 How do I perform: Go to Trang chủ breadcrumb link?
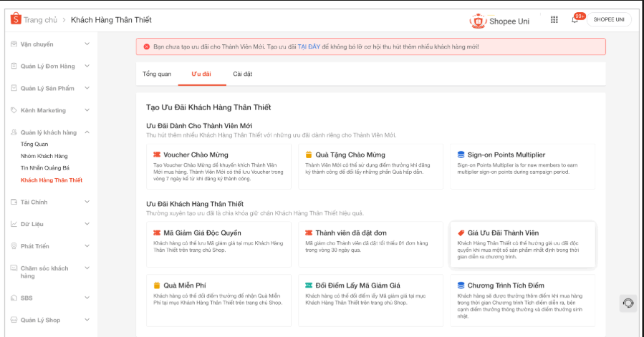tap(40, 20)
